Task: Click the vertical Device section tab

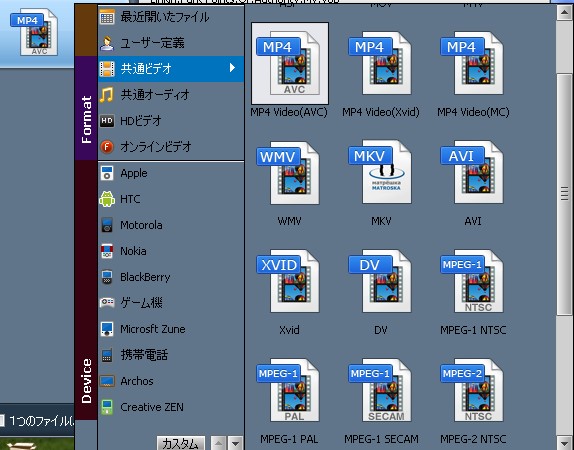Action: (86, 290)
